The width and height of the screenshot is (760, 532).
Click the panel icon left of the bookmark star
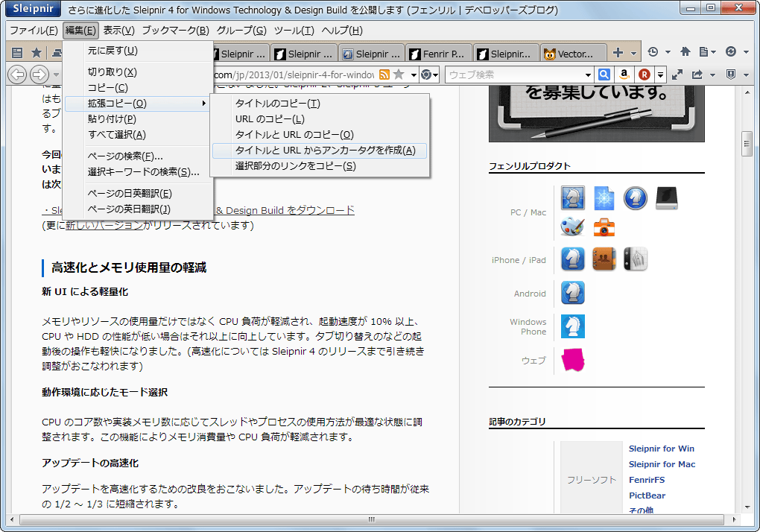click(x=17, y=53)
